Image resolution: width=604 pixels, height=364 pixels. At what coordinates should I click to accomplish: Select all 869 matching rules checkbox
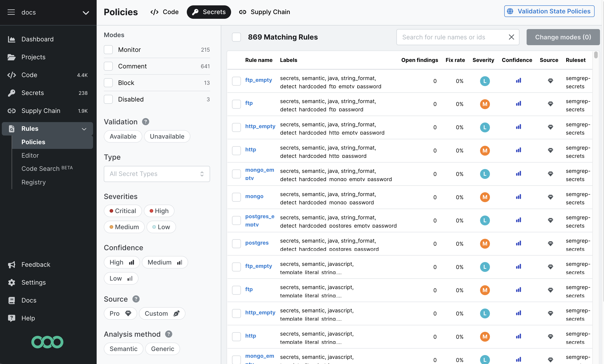click(x=236, y=37)
